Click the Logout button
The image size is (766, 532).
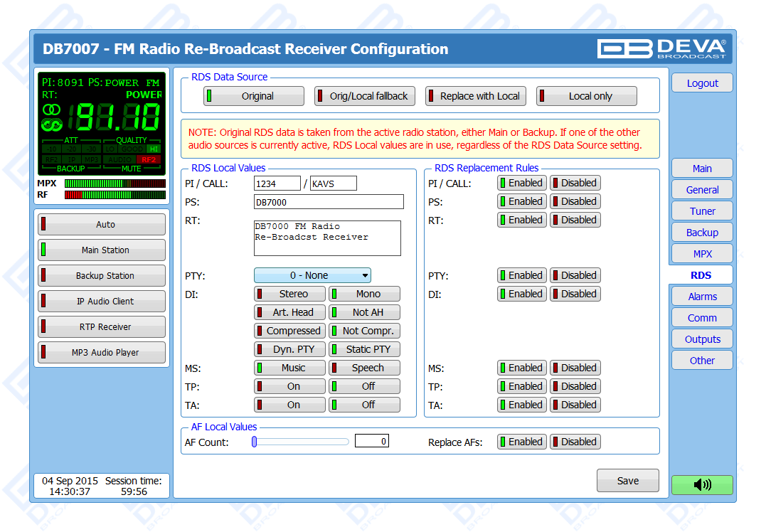click(702, 83)
